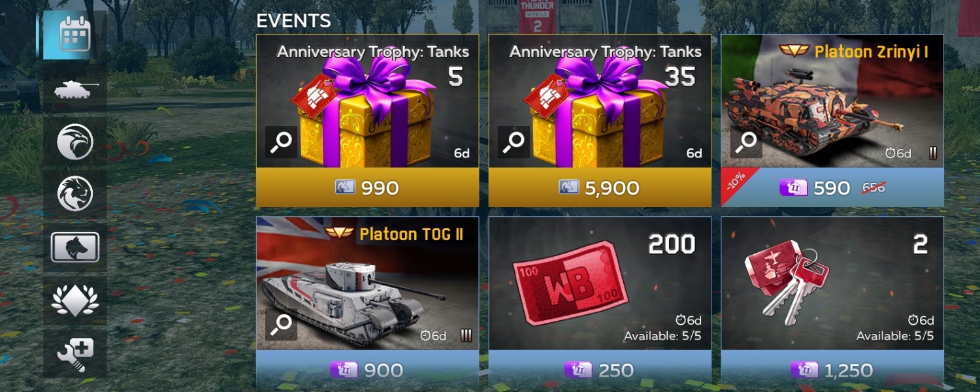Preview the 5 Anniversary Trophy gift box
The image size is (980, 392).
point(281,142)
